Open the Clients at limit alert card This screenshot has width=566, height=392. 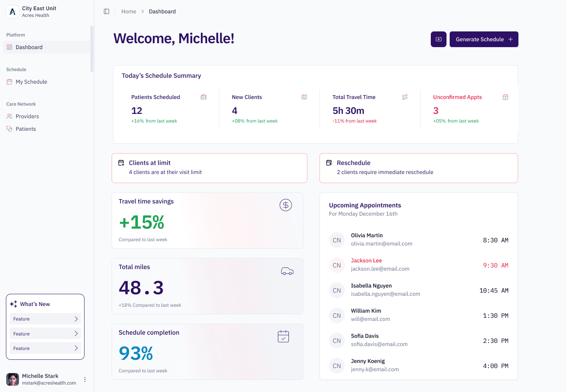coord(209,168)
